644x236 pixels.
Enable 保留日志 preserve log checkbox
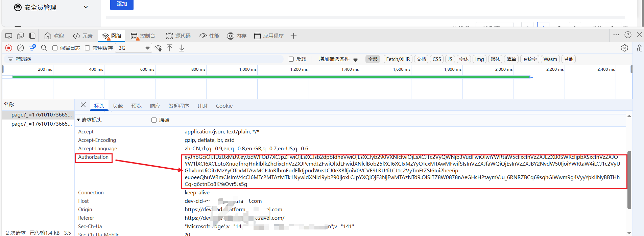(55, 48)
